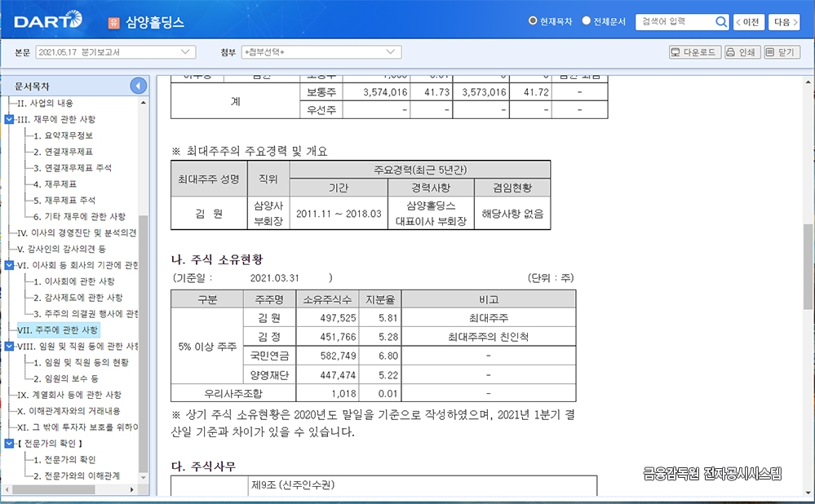Open 1. 전문가의 확인 child item
This screenshot has height=504, width=815.
(65, 459)
